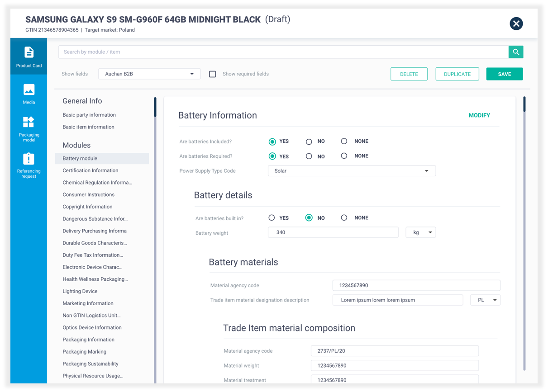This screenshot has width=548, height=392.
Task: Open the Packaging model icon
Action: tap(29, 128)
